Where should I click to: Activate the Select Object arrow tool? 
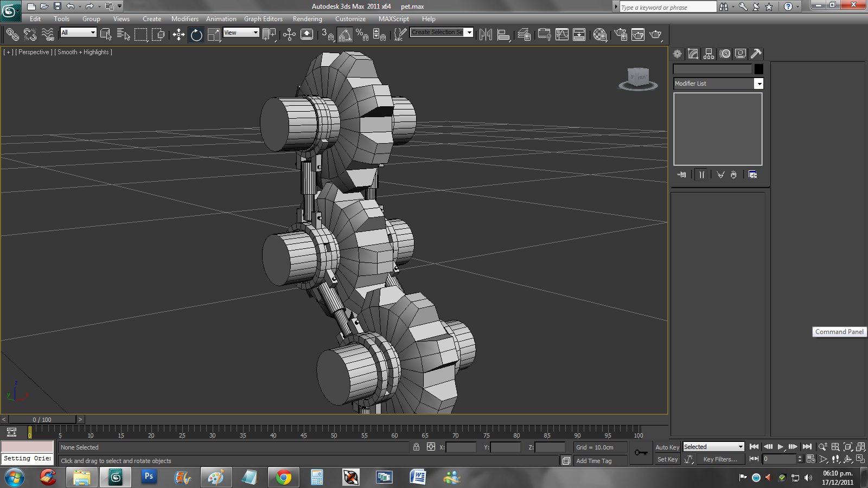coord(106,35)
